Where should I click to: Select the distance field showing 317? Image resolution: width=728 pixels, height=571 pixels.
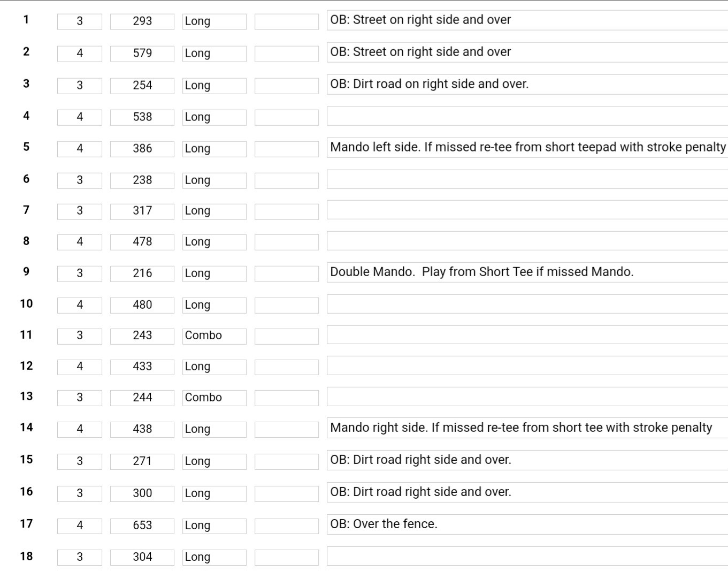pyautogui.click(x=142, y=211)
